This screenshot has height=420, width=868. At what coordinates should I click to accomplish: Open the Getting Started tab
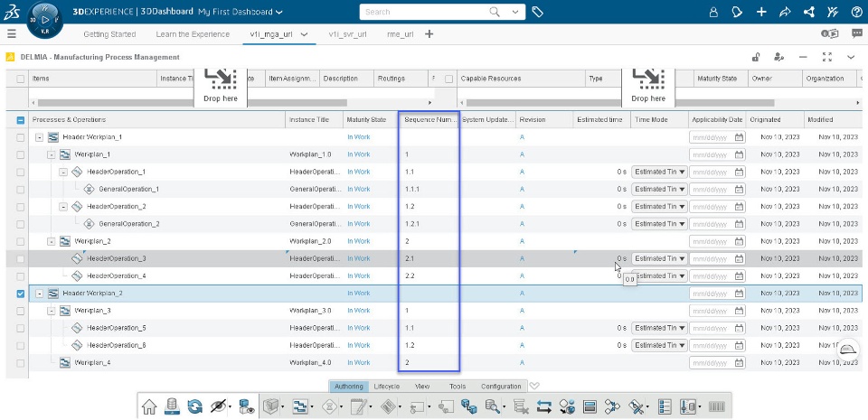pyautogui.click(x=109, y=34)
